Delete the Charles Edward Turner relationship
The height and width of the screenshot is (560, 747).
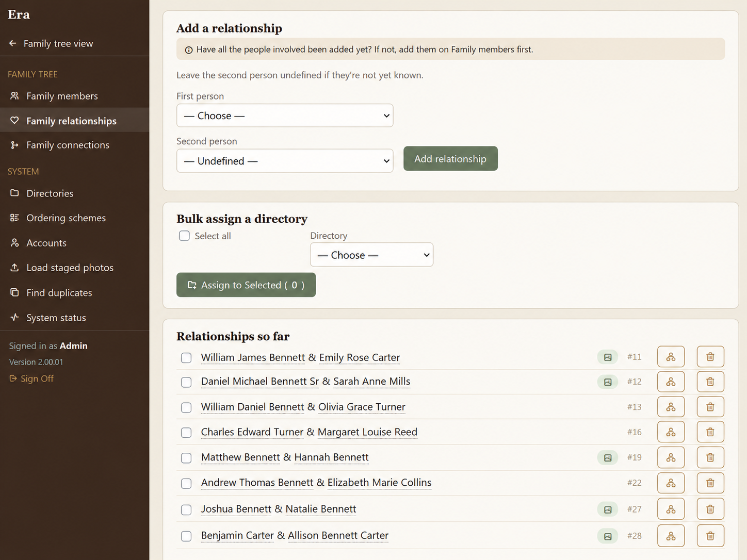[x=710, y=432]
